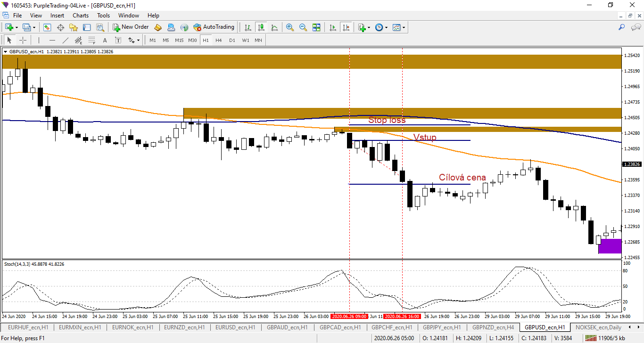Image resolution: width=644 pixels, height=343 pixels.
Task: Open the Charts menu
Action: tap(81, 16)
